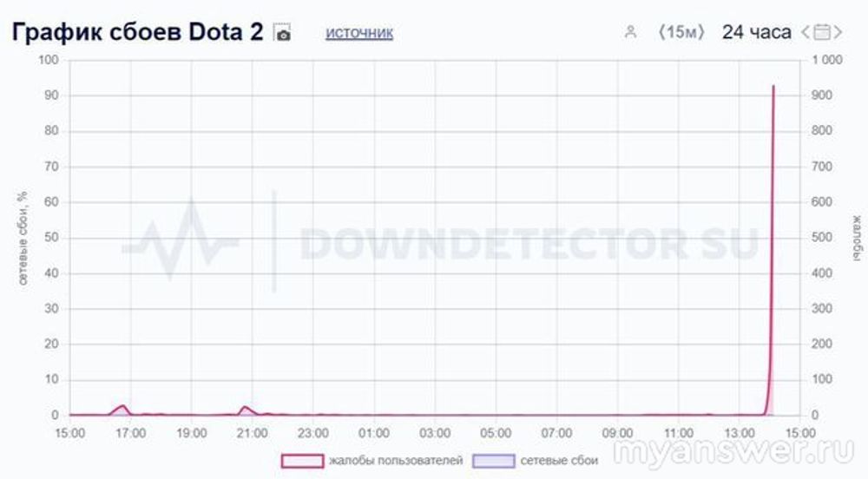This screenshot has width=868, height=479.
Task: Click the camera screenshot icon beside the title
Action: tap(283, 34)
